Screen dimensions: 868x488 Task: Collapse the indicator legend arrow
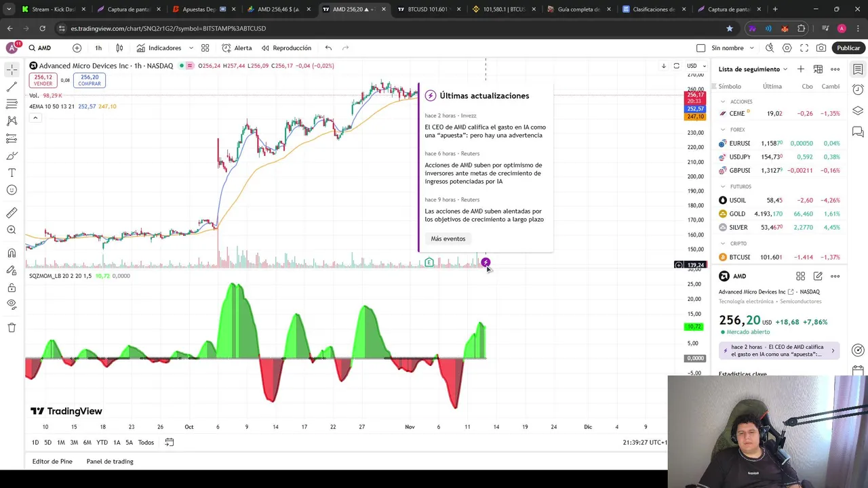pos(35,118)
